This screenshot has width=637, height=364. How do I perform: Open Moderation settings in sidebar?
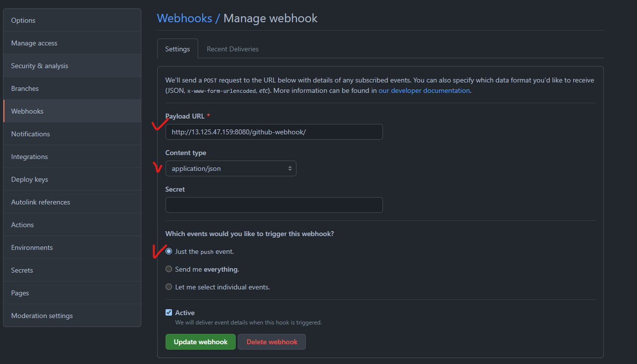(42, 316)
